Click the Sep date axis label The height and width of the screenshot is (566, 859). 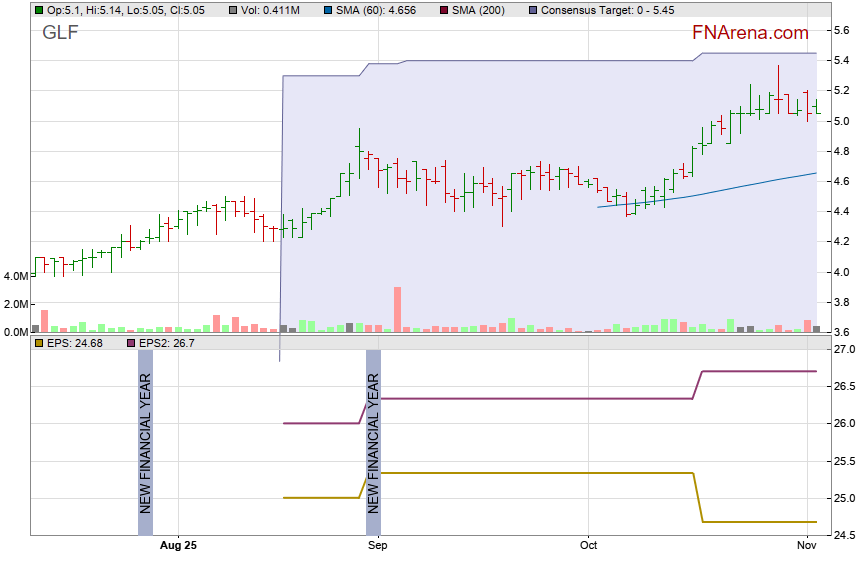377,546
